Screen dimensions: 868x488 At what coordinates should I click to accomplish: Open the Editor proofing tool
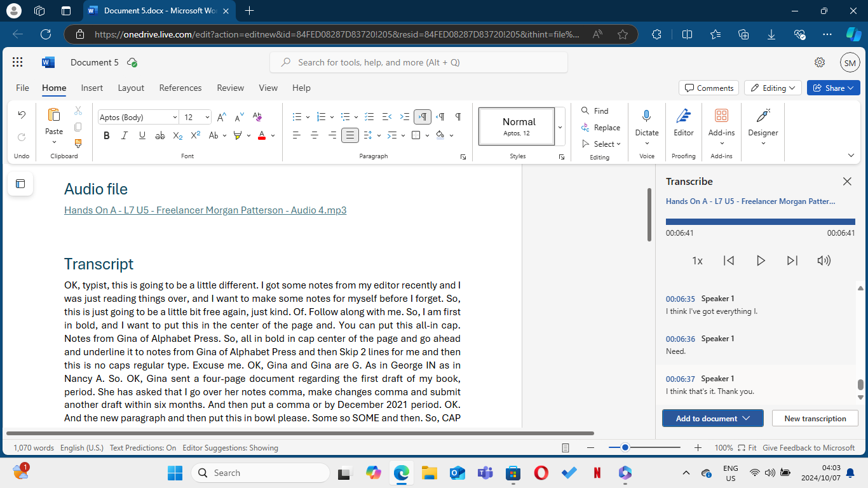(684, 123)
